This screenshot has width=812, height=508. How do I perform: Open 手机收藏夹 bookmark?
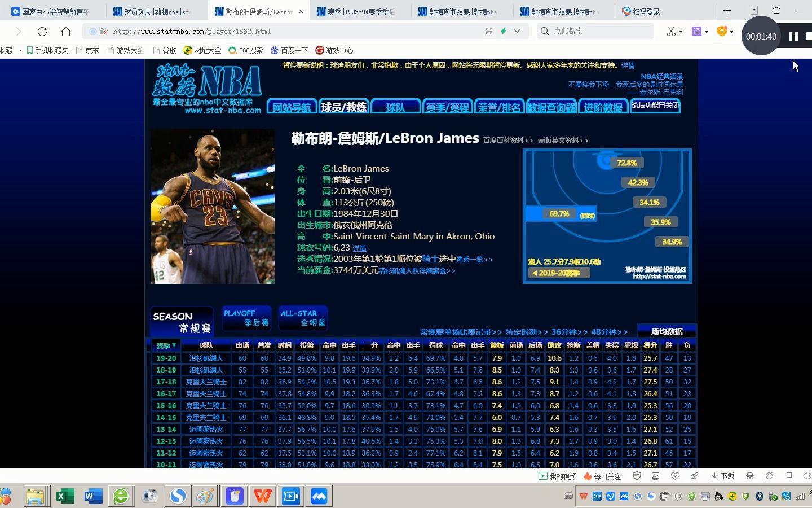pyautogui.click(x=47, y=50)
